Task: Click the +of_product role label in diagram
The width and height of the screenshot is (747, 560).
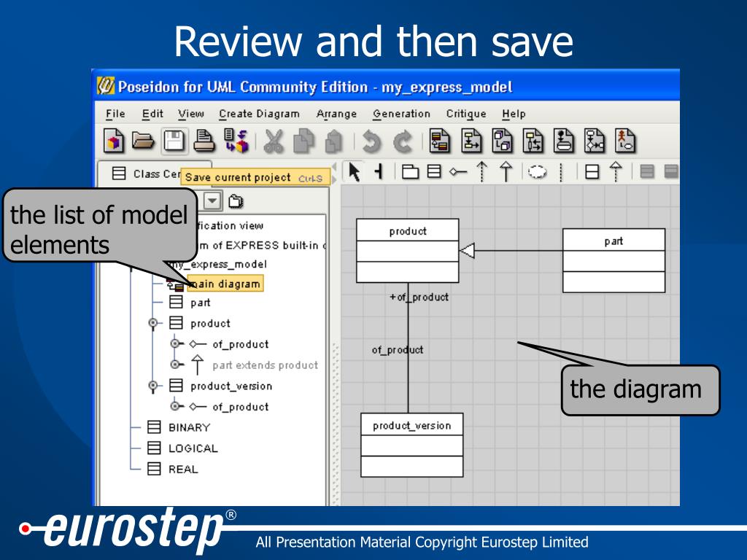Action: [419, 297]
